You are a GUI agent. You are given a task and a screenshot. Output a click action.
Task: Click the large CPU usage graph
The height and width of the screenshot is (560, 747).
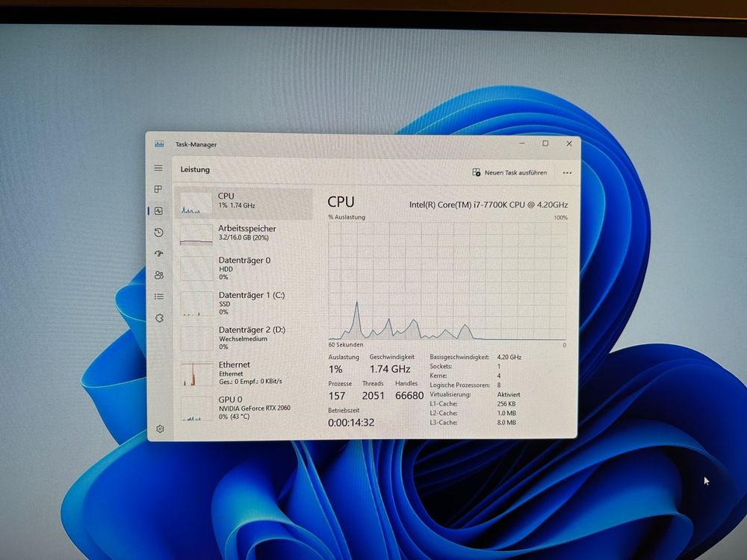coord(447,281)
